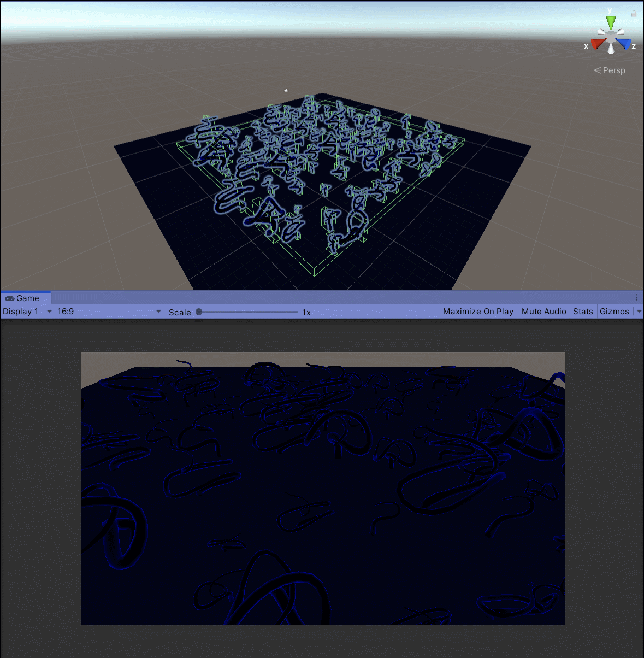
Task: Toggle the scene gizmo rotation lock icon
Action: (634, 14)
